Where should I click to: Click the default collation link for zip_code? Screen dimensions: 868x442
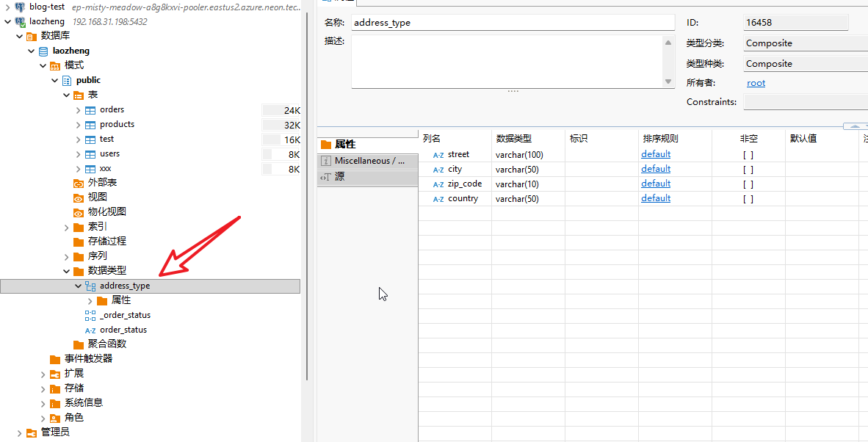655,184
